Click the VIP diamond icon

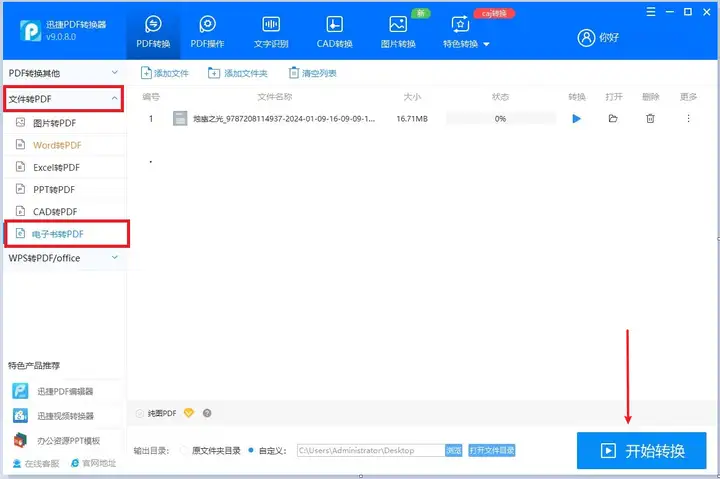pos(189,413)
